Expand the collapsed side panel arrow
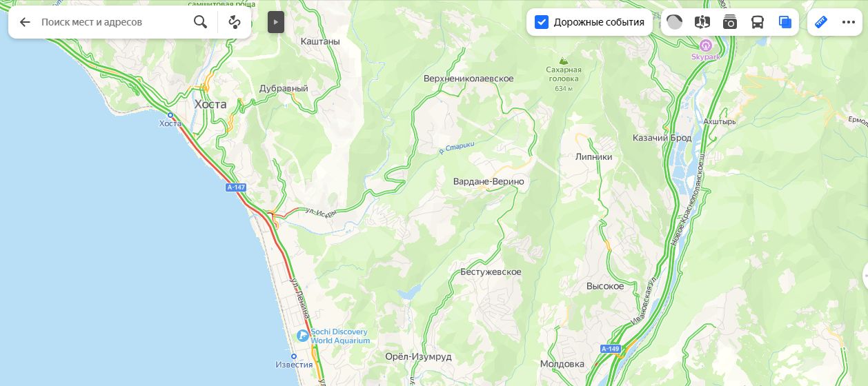 coord(276,22)
